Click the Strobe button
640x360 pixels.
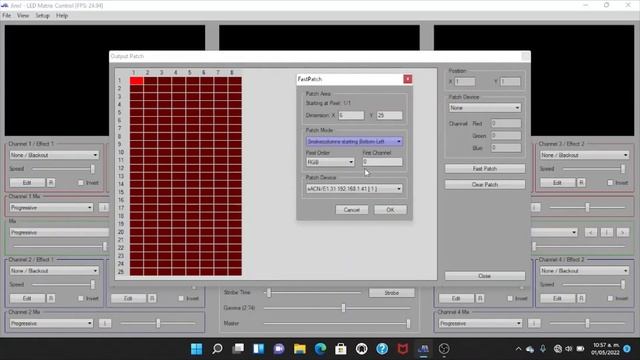click(x=391, y=293)
